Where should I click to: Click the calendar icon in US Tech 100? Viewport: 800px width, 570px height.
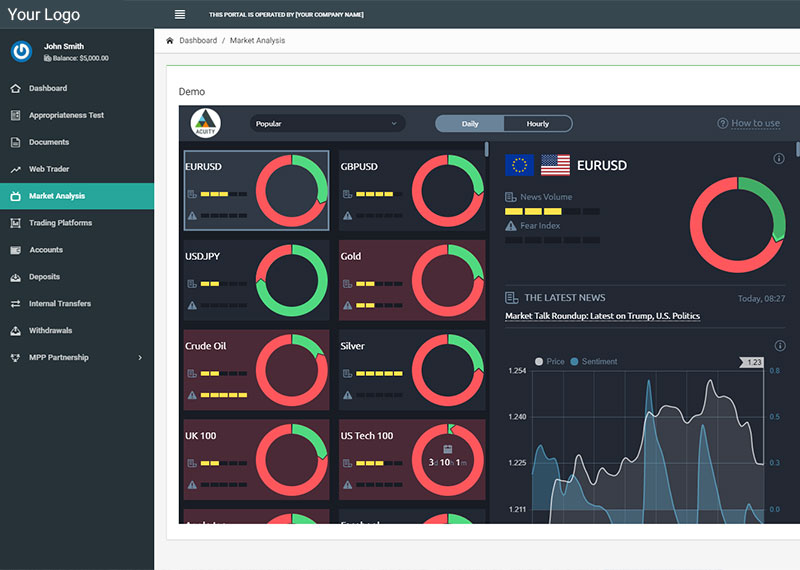448,449
